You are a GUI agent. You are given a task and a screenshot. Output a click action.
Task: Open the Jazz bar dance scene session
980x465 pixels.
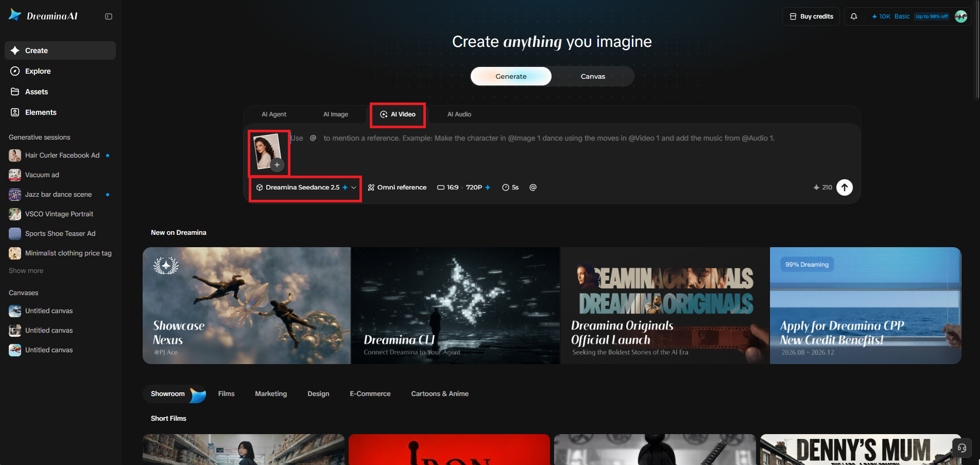coord(60,195)
